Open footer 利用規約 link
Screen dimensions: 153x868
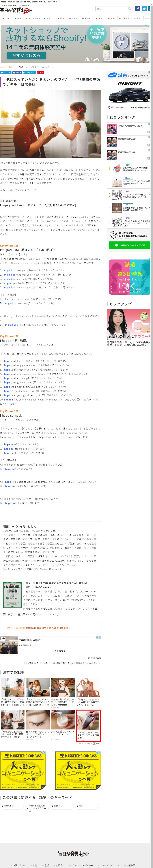click(60, 865)
